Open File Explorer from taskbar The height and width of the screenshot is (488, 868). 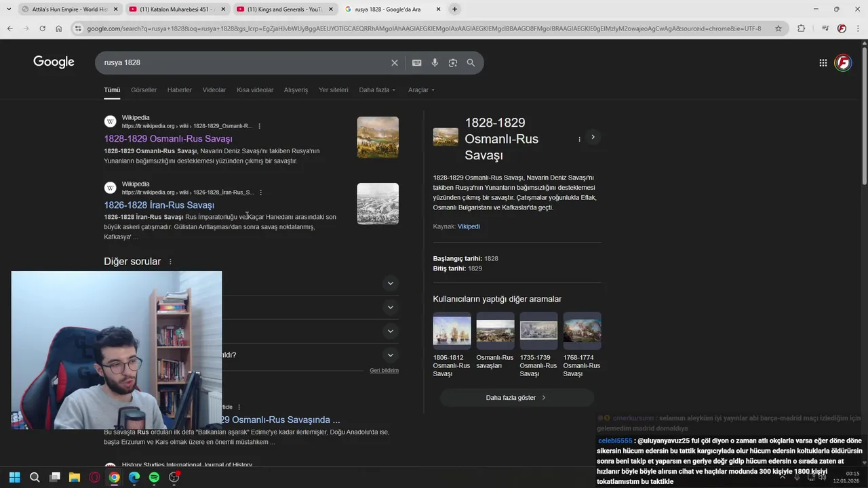(x=75, y=477)
